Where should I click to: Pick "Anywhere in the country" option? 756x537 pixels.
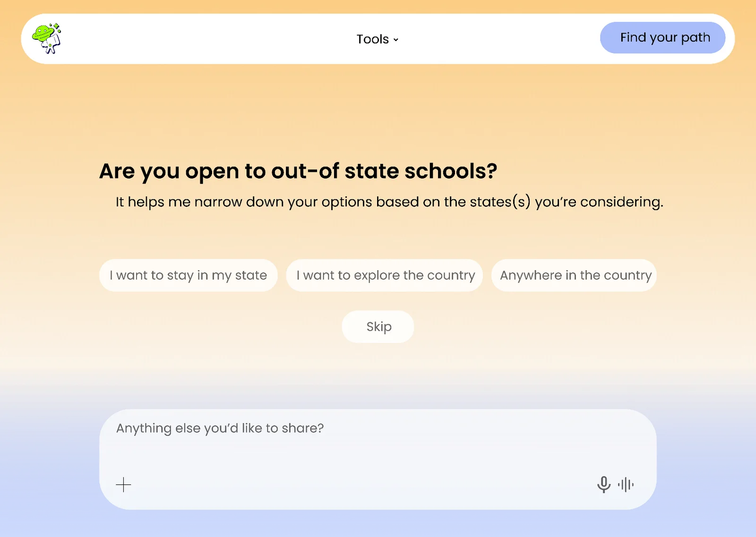pyautogui.click(x=574, y=275)
